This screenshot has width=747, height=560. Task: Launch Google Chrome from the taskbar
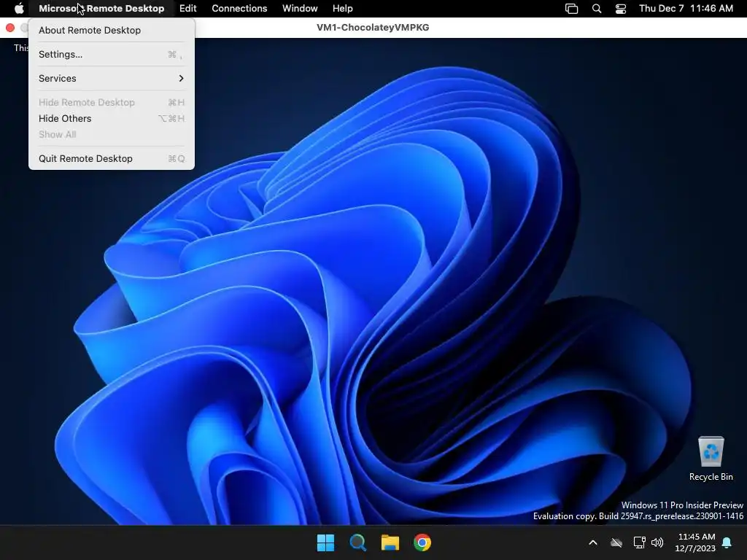tap(422, 542)
